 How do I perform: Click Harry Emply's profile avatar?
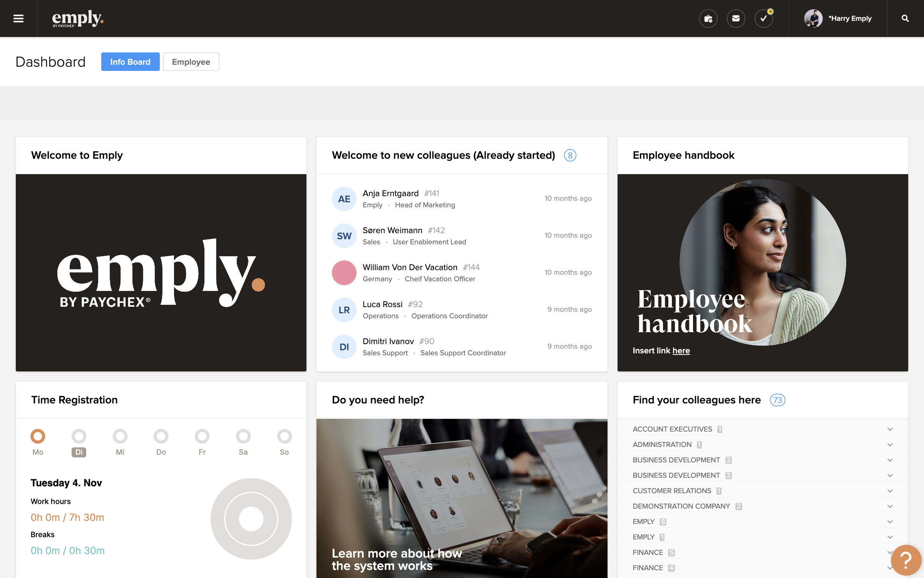(x=813, y=18)
